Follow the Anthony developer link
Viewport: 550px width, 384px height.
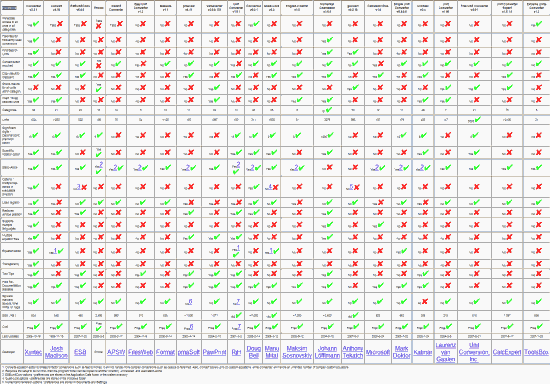point(353,352)
